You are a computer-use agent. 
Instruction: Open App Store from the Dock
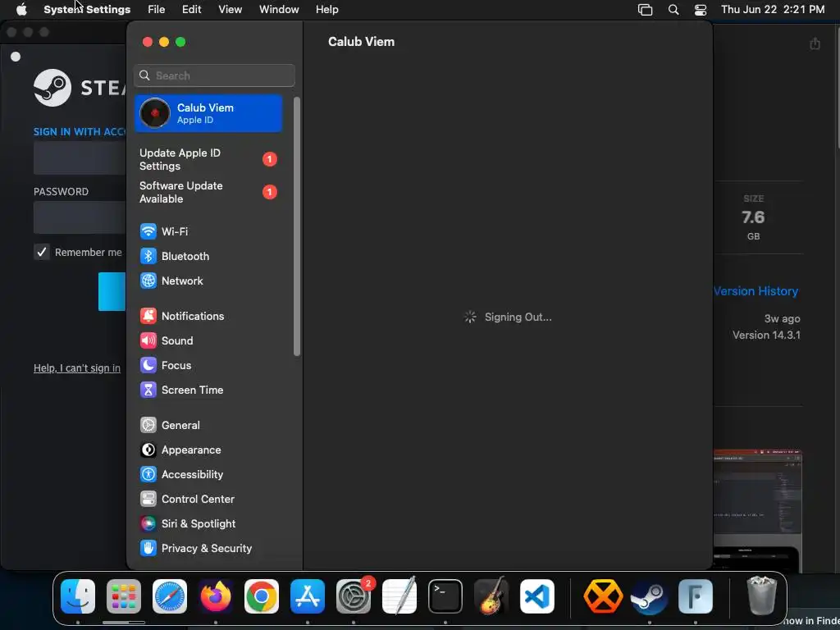[308, 596]
